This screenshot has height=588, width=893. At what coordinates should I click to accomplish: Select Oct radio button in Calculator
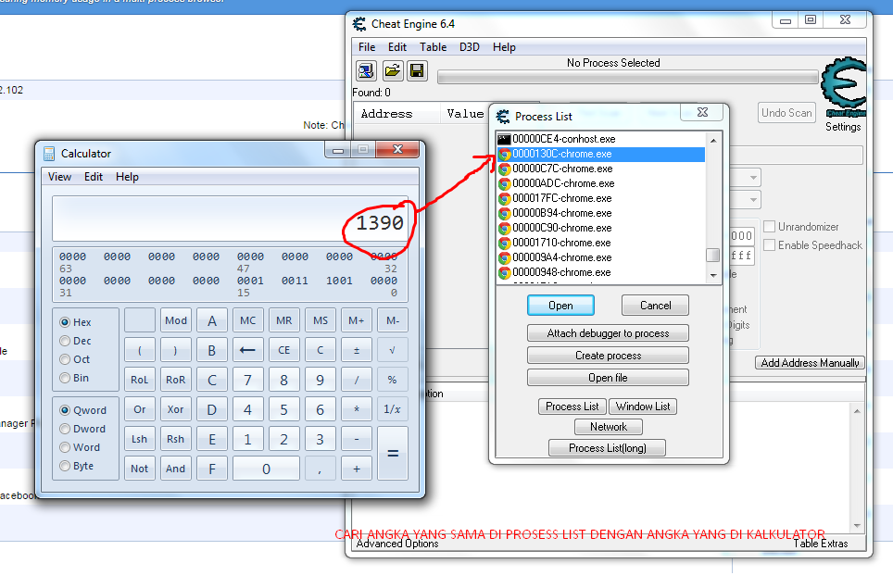tap(65, 359)
